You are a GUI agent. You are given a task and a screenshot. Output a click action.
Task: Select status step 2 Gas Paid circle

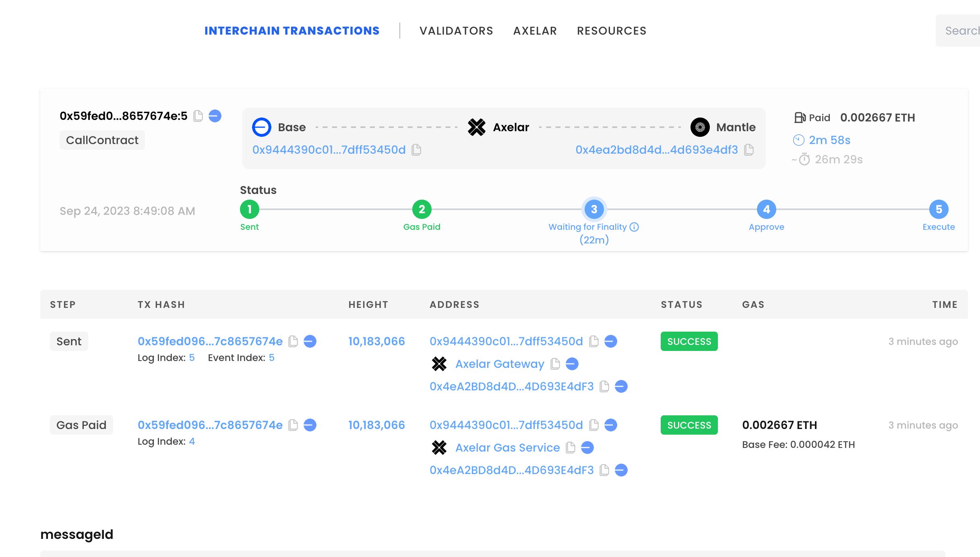coord(422,209)
